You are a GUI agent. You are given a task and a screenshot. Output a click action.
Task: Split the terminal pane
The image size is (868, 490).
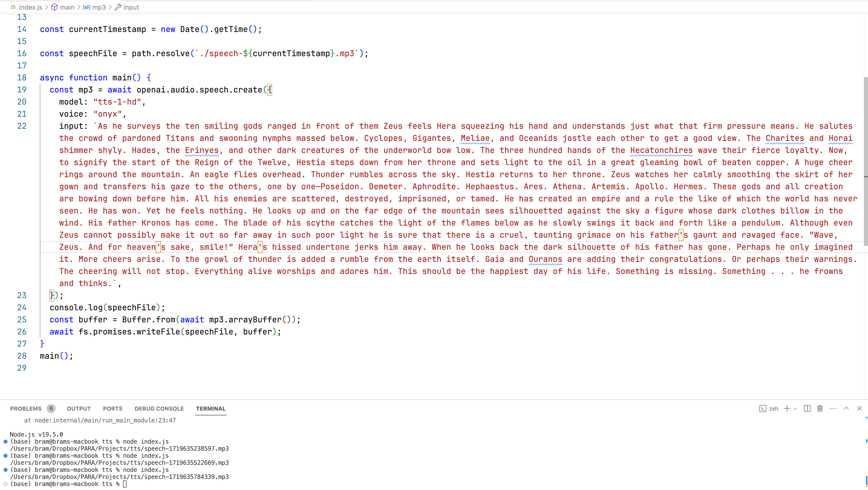[x=807, y=408]
